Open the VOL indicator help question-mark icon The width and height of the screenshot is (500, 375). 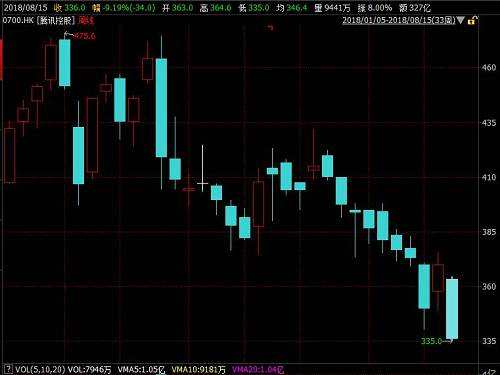point(9,369)
